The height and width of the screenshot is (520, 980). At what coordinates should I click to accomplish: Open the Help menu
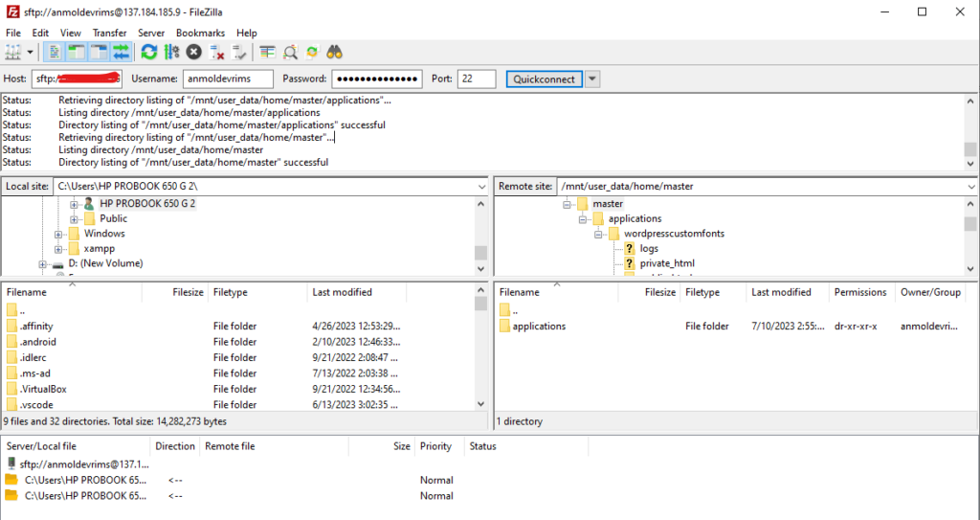(x=247, y=33)
